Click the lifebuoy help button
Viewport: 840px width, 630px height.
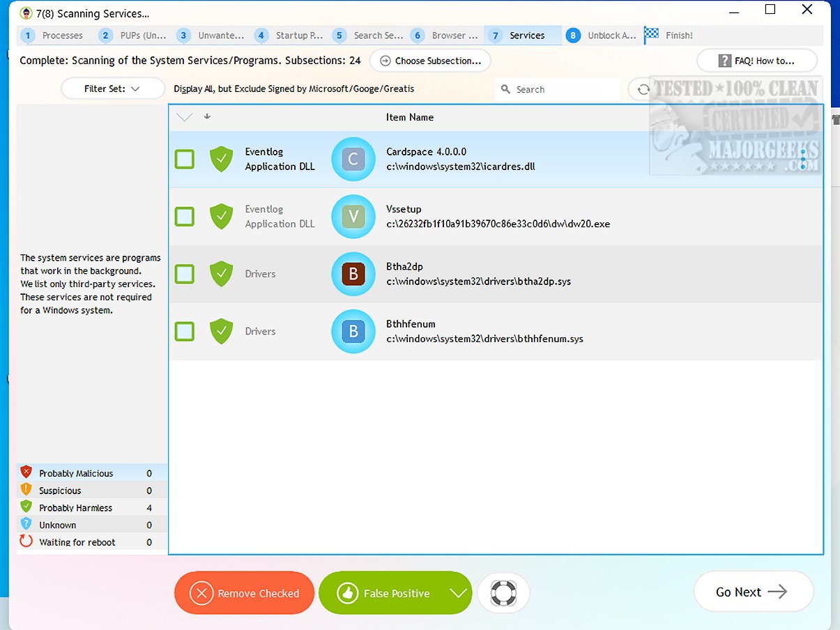tap(503, 593)
